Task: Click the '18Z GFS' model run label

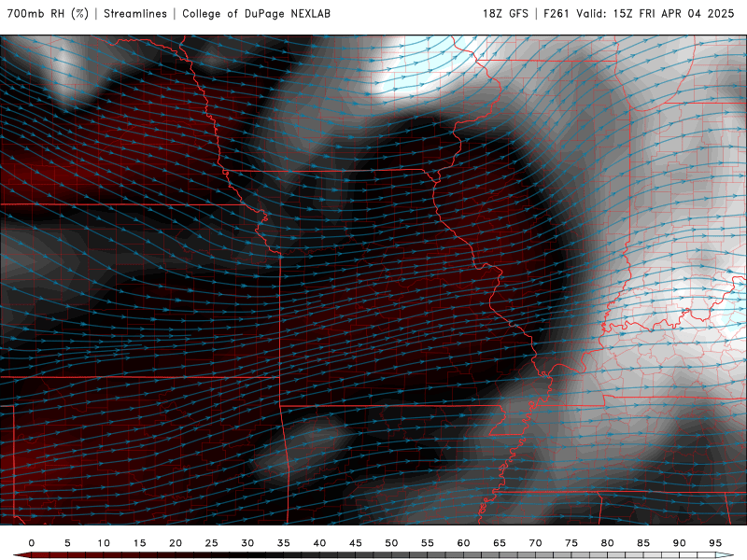Action: pyautogui.click(x=505, y=14)
